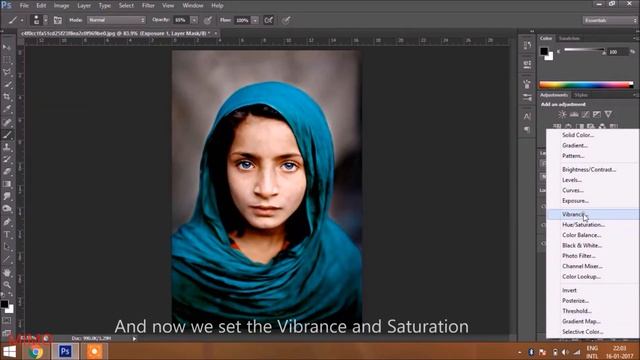Select the Eraser tool
640x360 pixels.
tap(7, 171)
